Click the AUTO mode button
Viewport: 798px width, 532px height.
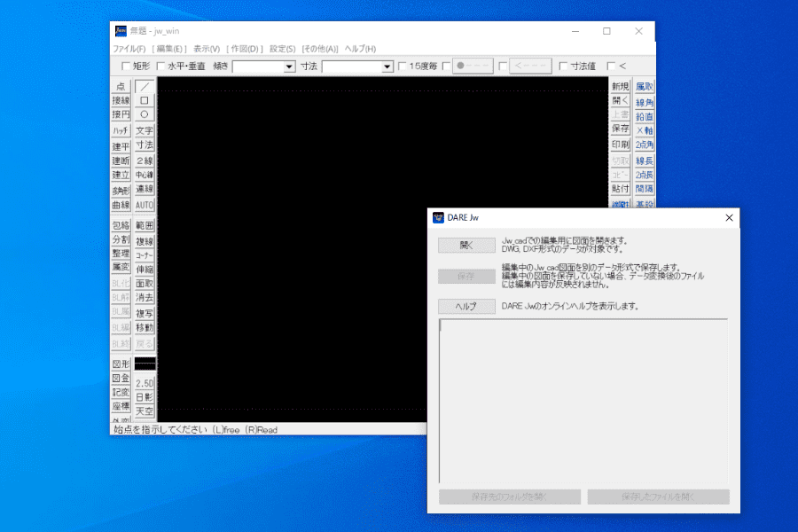(145, 205)
